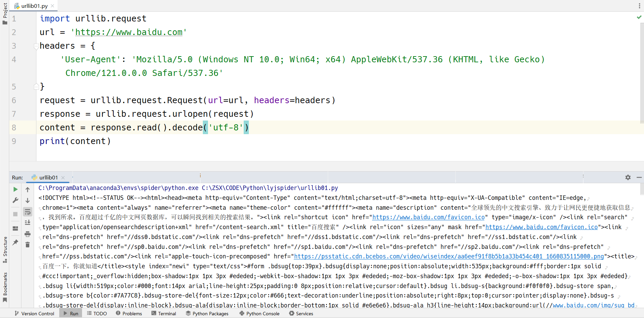Open the favicon.ico link before type="image/x-icon"
This screenshot has width=644, height=318.
coord(428,217)
